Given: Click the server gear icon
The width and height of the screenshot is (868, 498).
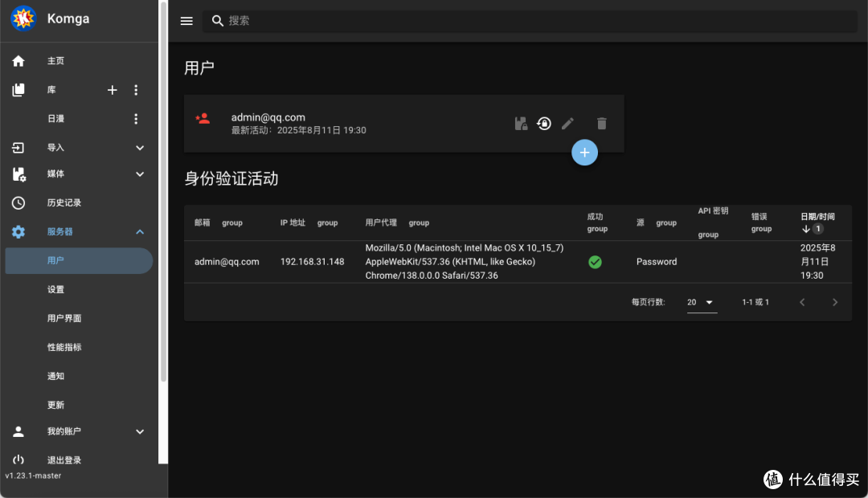Looking at the screenshot, I should (x=18, y=232).
